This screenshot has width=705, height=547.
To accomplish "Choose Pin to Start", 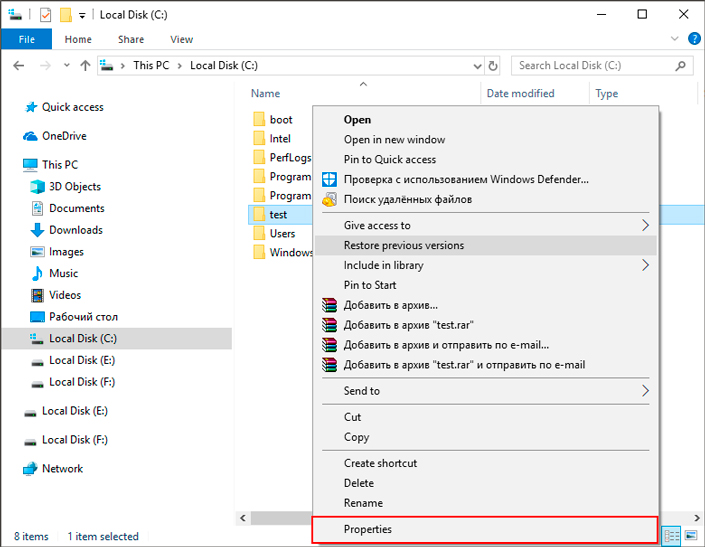I will [486, 285].
